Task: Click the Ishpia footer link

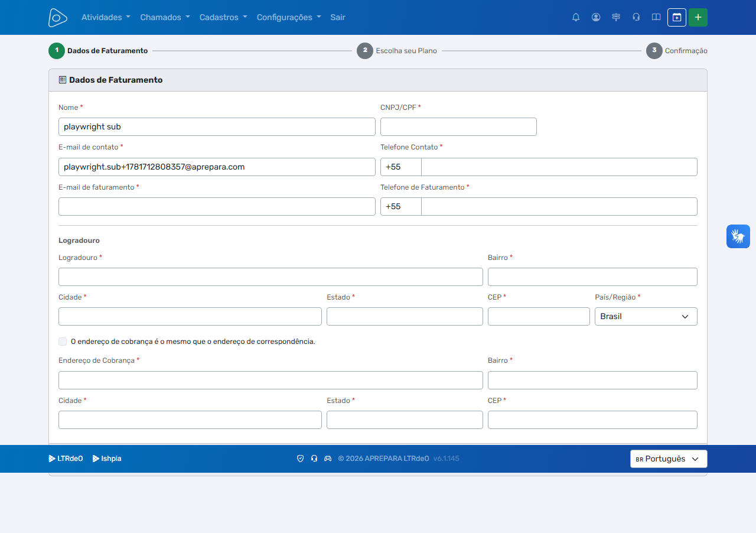Action: 107,459
